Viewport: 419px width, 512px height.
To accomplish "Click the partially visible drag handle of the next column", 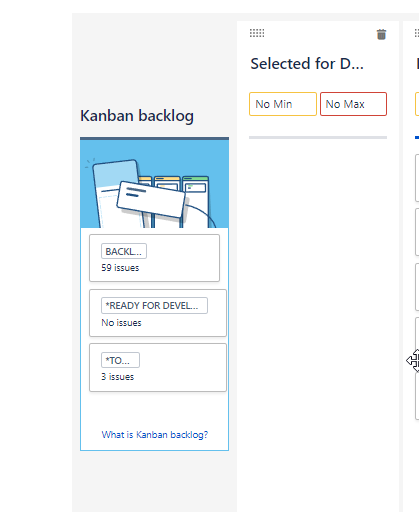I will pyautogui.click(x=417, y=33).
